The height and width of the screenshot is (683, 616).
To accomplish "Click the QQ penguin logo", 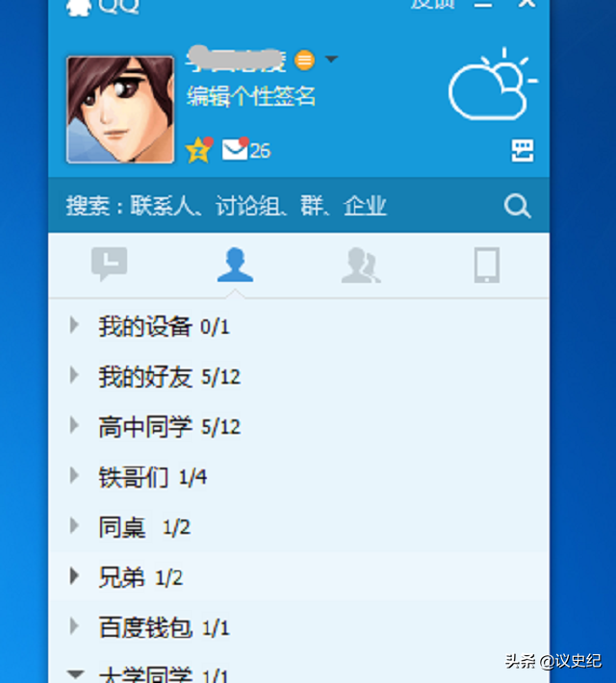I will 79,7.
